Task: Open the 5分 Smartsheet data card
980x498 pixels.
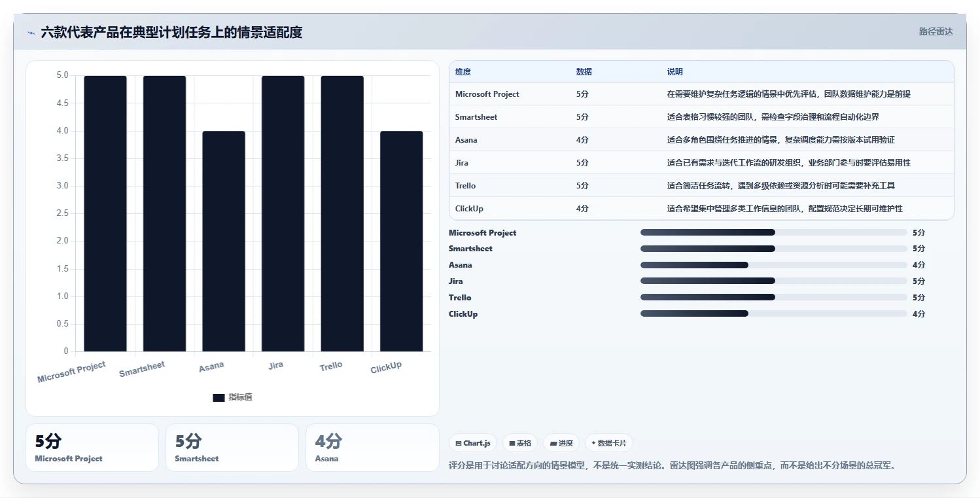Action: pos(232,448)
